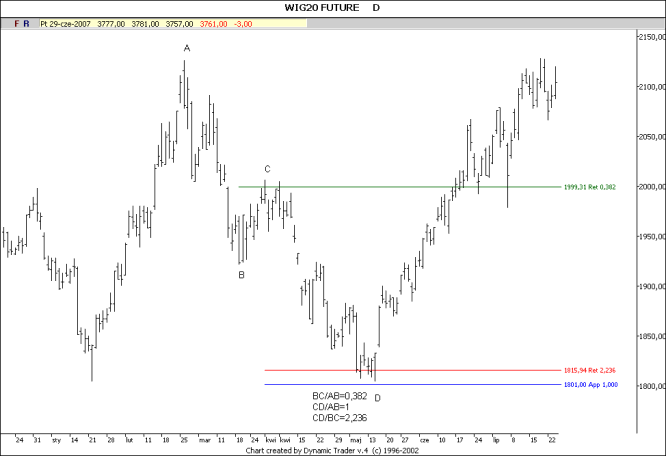Click the 1999,31 Ret 0,382 label

click(597, 187)
